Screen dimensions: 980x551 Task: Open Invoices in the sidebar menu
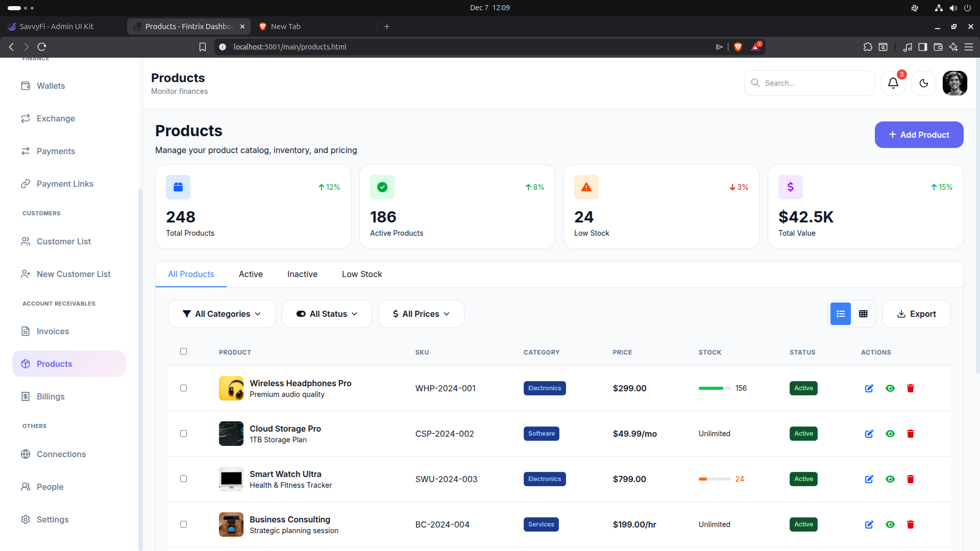tap(53, 331)
